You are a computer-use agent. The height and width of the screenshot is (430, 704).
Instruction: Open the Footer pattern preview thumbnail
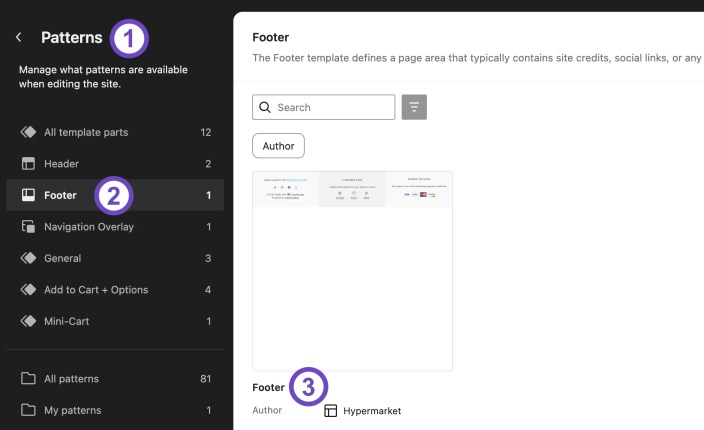[352, 271]
